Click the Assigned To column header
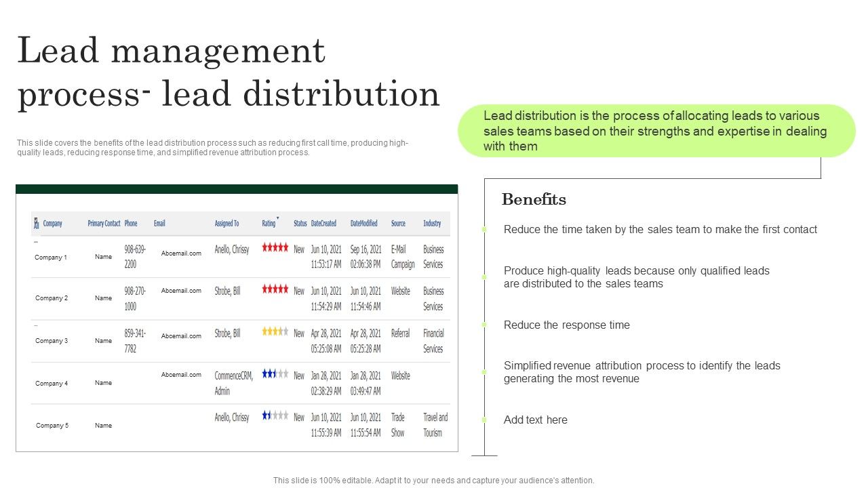The image size is (868, 488). tap(226, 224)
